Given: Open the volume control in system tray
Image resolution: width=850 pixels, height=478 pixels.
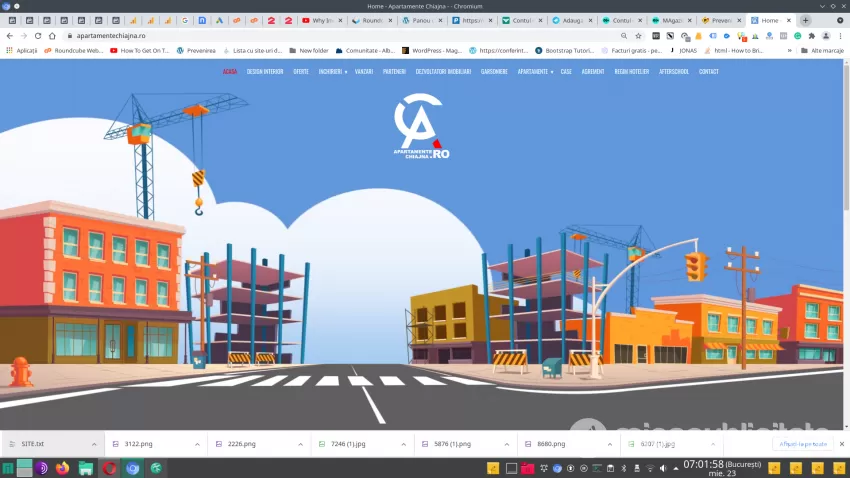Looking at the screenshot, I should point(663,468).
